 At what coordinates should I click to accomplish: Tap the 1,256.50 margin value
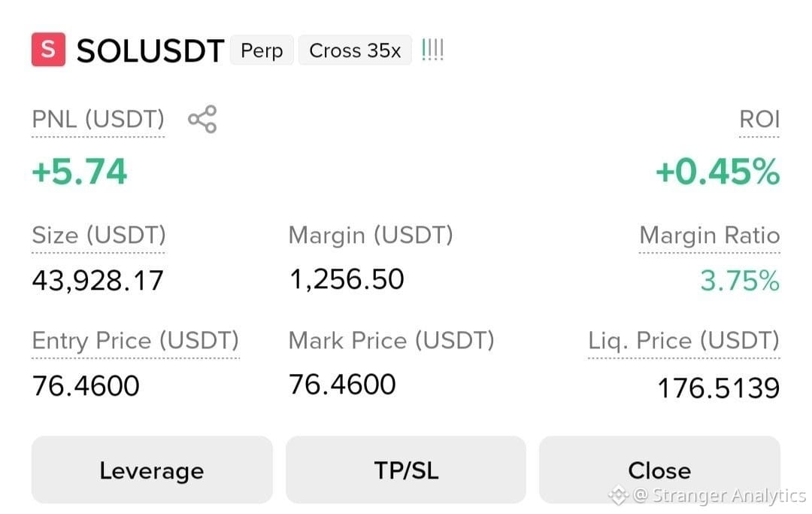pos(347,279)
